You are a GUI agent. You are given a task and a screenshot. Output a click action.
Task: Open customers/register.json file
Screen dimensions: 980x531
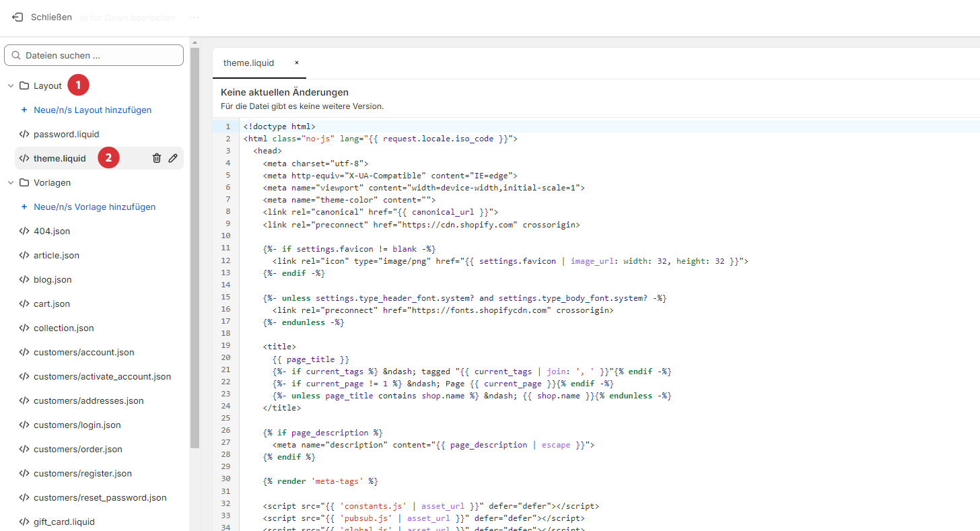click(83, 473)
